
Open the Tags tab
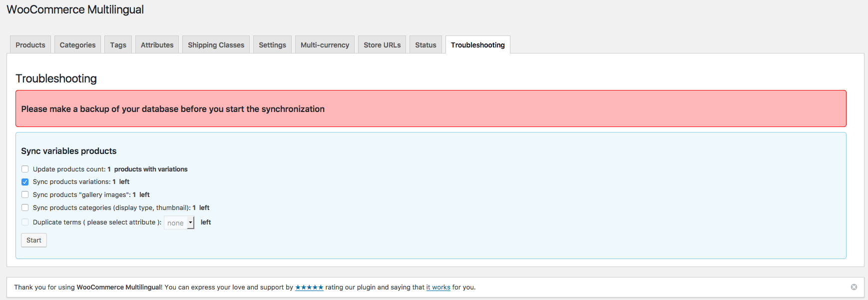(x=118, y=44)
